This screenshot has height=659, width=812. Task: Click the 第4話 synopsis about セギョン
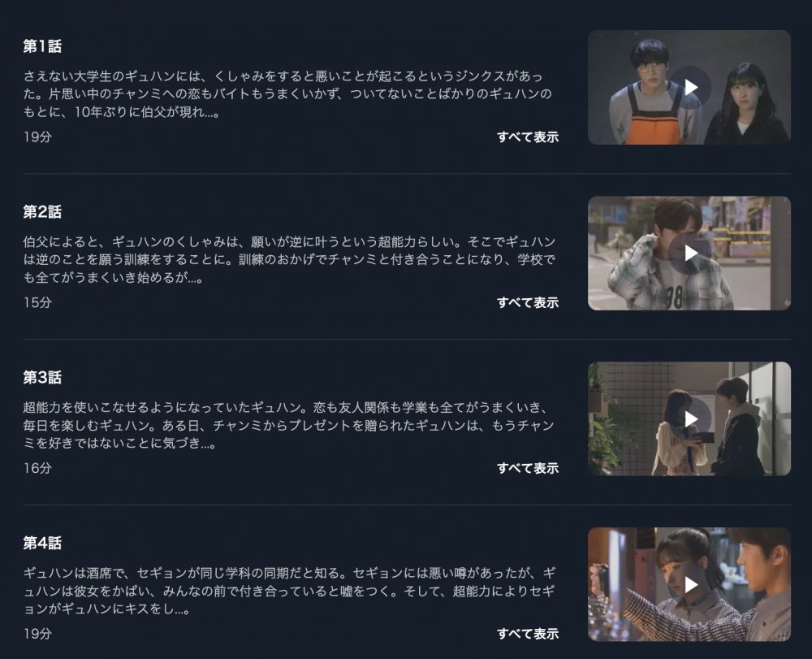[x=289, y=591]
